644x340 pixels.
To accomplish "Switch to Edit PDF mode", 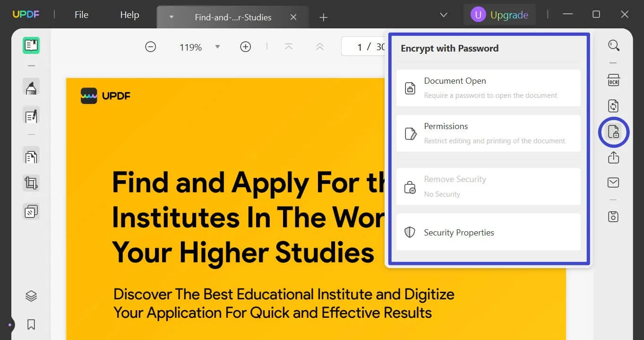I will (x=31, y=116).
